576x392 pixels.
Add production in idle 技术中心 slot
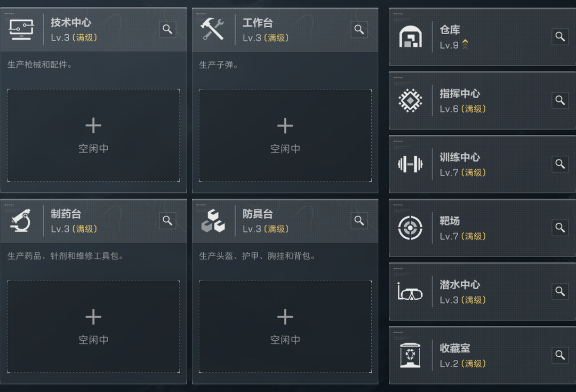(93, 135)
